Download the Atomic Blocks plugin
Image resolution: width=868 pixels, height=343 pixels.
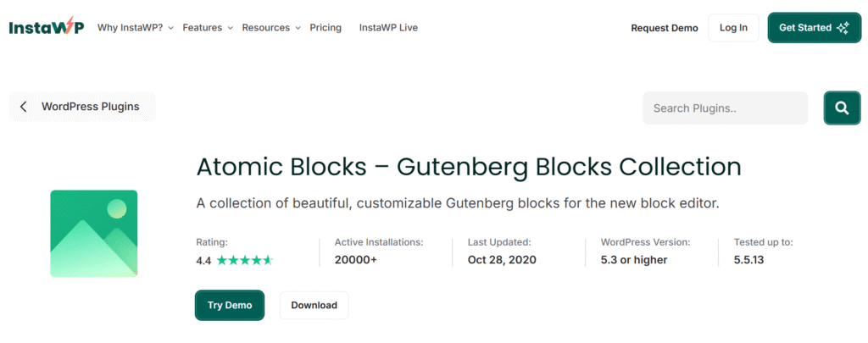click(314, 305)
